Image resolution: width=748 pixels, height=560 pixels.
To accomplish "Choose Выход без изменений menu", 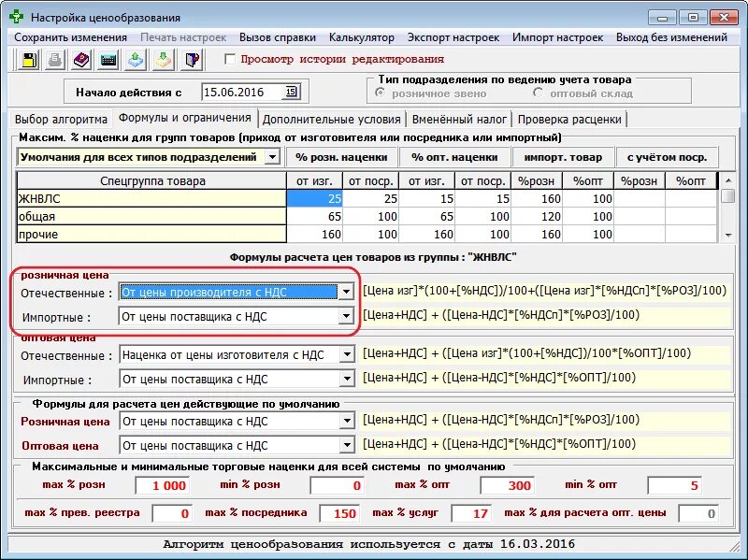I will [671, 37].
